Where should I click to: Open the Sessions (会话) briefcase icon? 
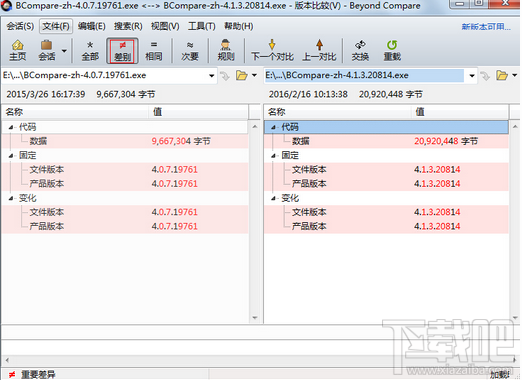pyautogui.click(x=47, y=50)
